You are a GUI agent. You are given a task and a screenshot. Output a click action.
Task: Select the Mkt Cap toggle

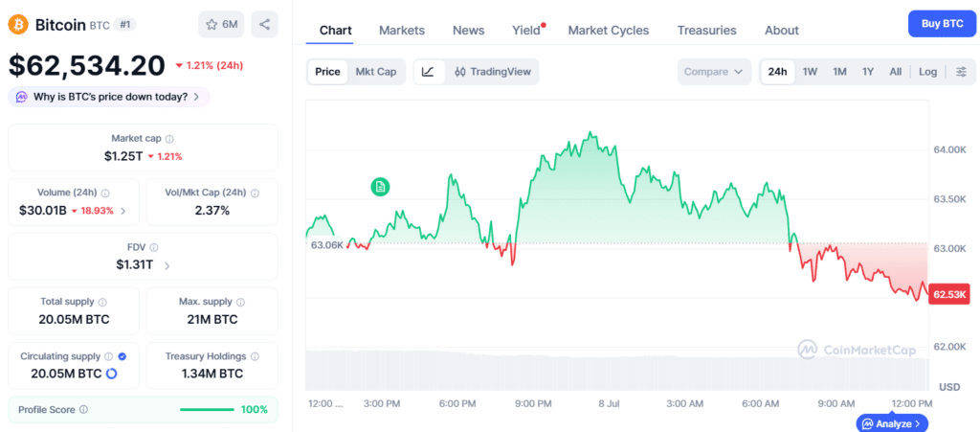376,72
